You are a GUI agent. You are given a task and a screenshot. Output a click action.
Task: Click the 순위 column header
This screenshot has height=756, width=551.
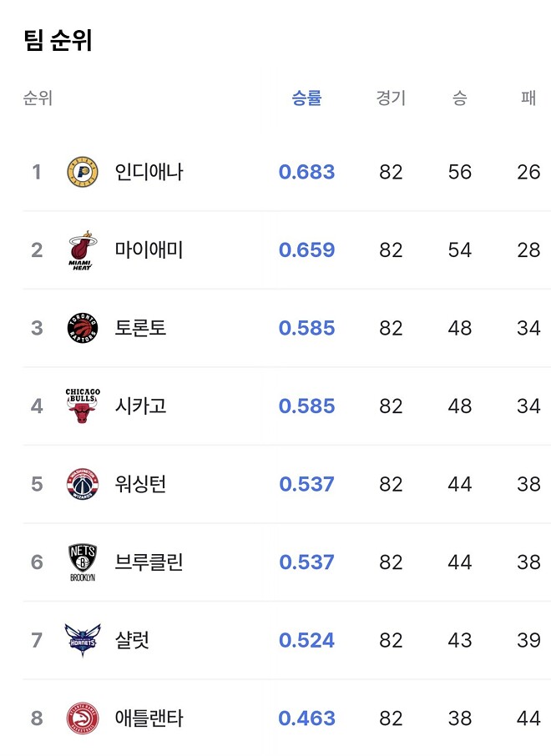[x=37, y=98]
